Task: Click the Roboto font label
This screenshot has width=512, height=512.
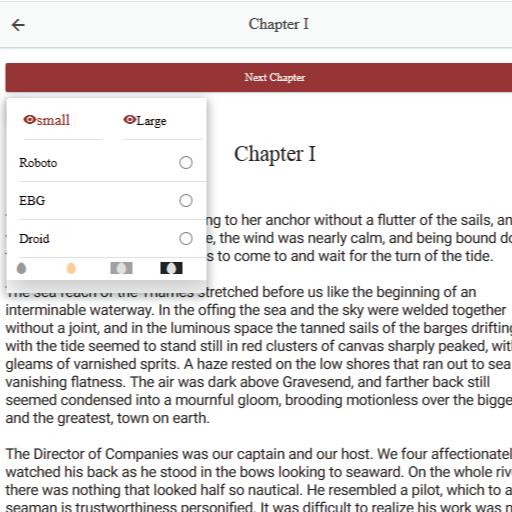Action: click(38, 163)
